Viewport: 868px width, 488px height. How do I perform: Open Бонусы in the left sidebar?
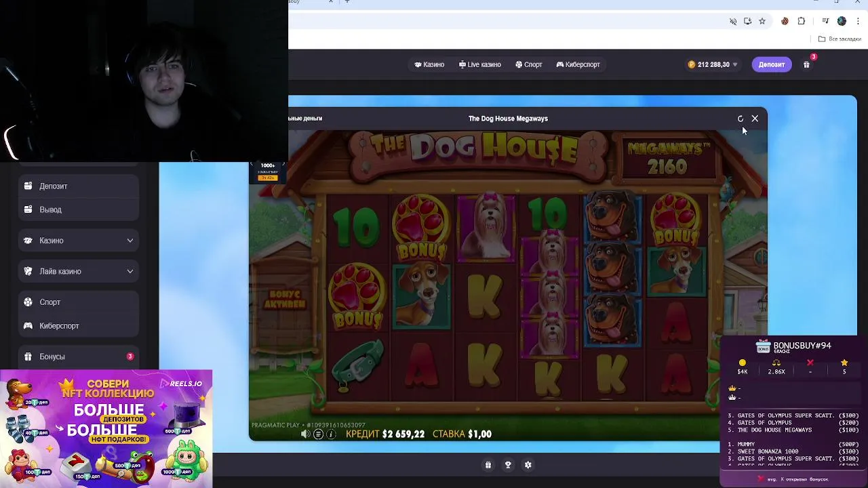(x=79, y=357)
